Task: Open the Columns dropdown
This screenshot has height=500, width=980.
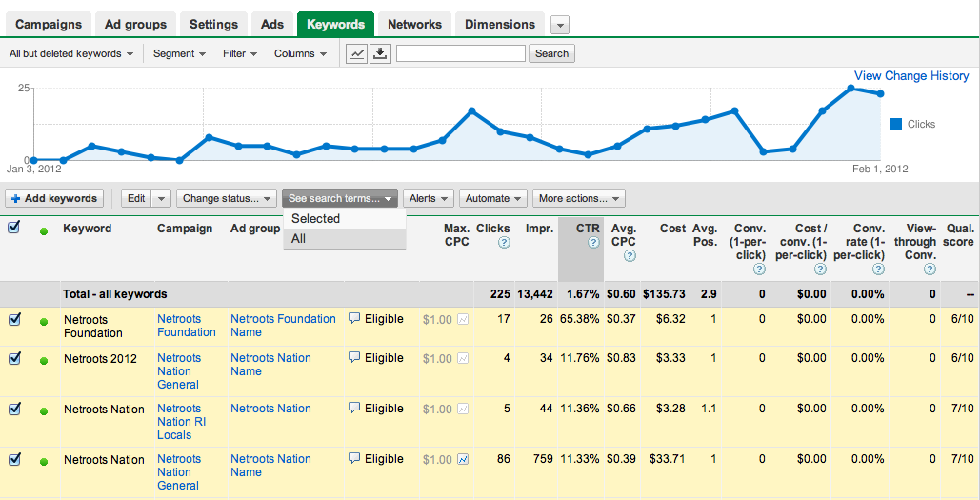Action: tap(301, 53)
